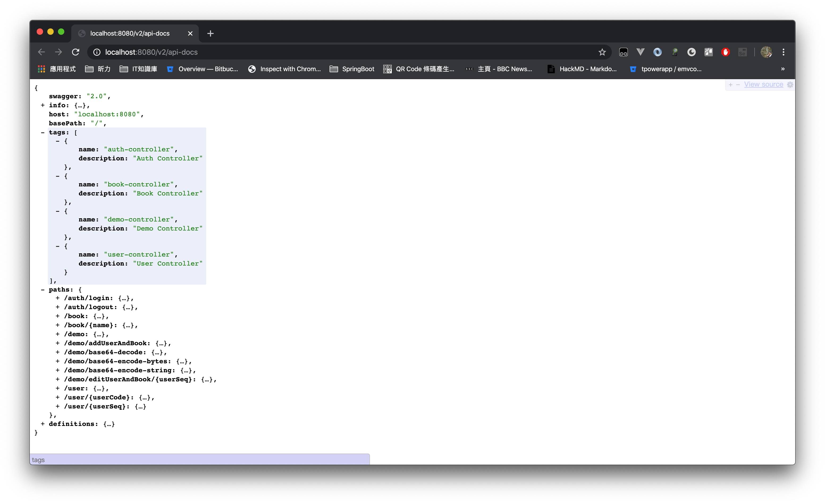Bookmark this page with the star icon
This screenshot has width=825, height=504.
click(602, 52)
